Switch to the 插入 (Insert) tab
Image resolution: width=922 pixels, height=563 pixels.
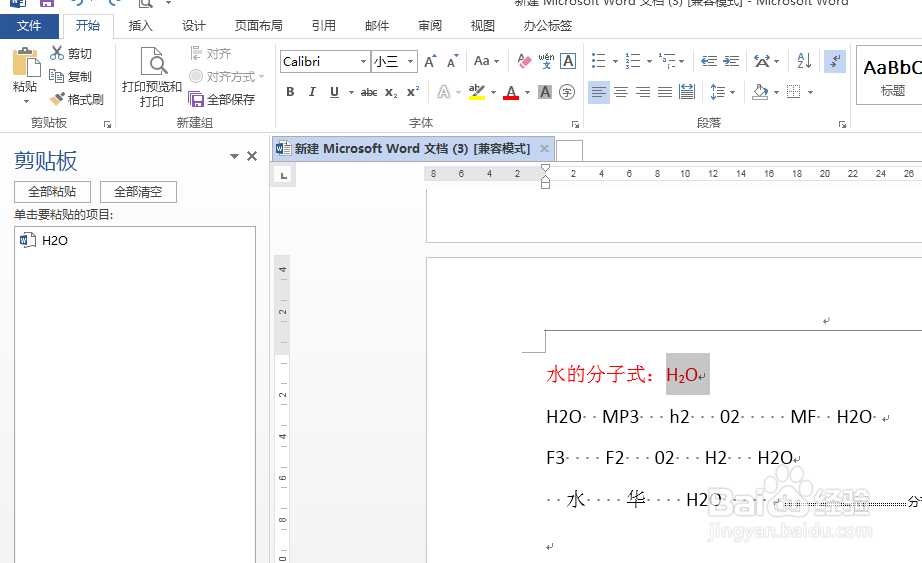(141, 26)
